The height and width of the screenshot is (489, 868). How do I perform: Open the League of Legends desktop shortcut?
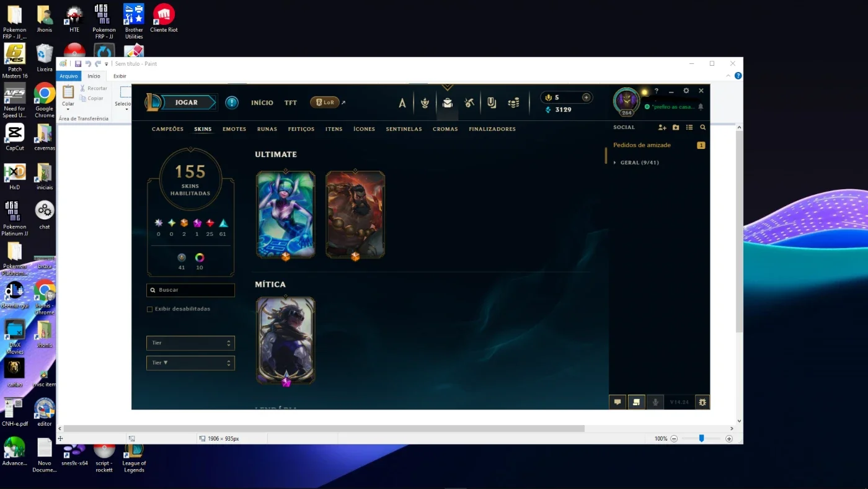(134, 458)
